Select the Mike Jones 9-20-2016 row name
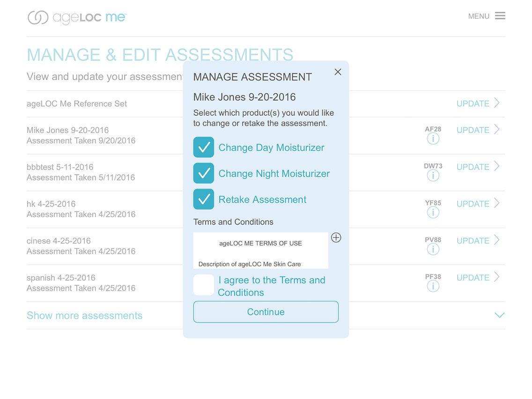Viewport: 532px width, 399px height. (x=68, y=130)
